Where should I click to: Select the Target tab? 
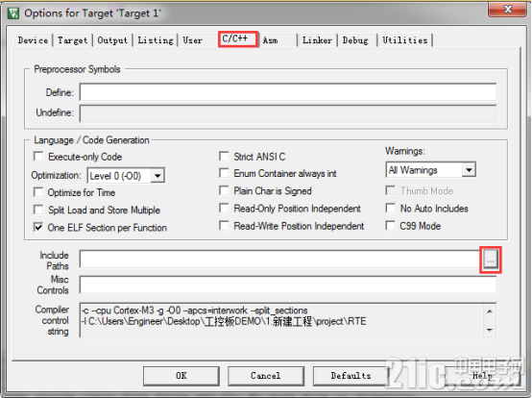[x=72, y=40]
